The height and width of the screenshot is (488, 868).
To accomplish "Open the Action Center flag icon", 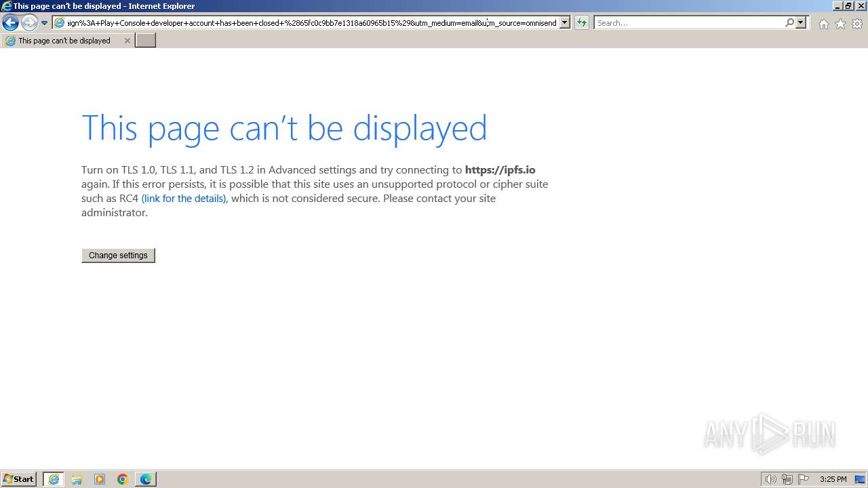I will click(804, 479).
